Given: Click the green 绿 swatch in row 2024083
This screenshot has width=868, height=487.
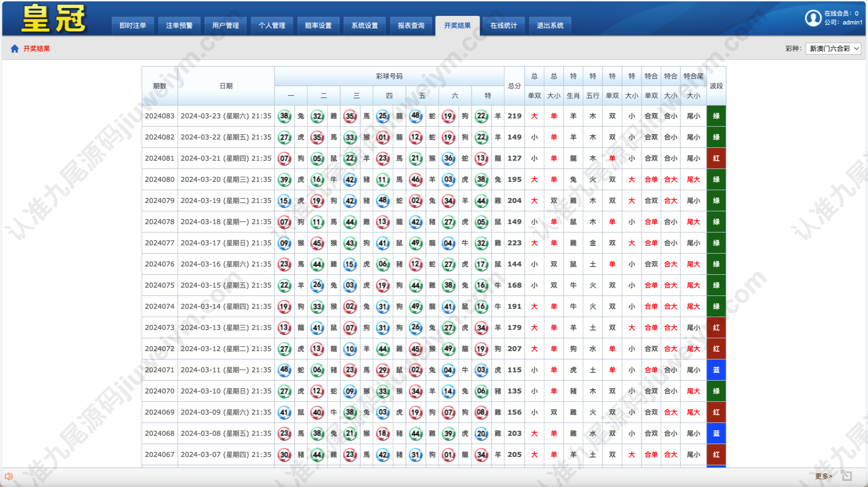Looking at the screenshot, I should click(716, 116).
